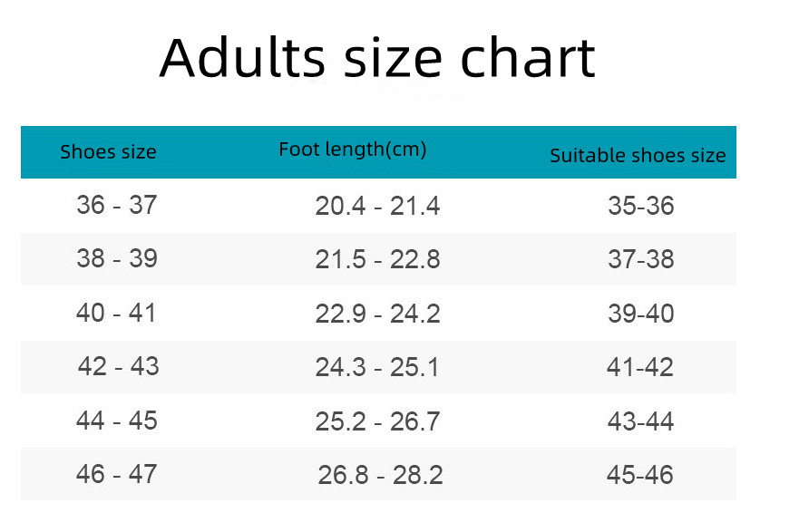Click shoes size "38 - 39" cell
This screenshot has height=532, width=809.
(117, 259)
